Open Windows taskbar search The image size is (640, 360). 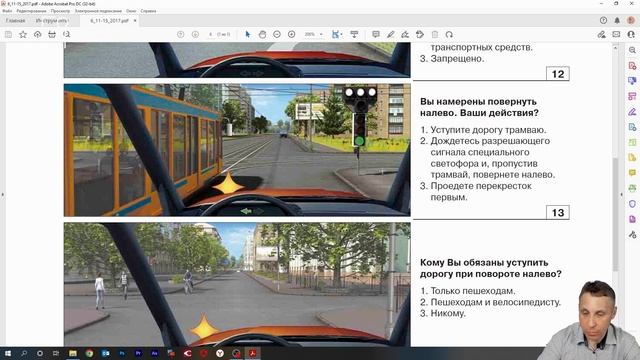[24, 353]
